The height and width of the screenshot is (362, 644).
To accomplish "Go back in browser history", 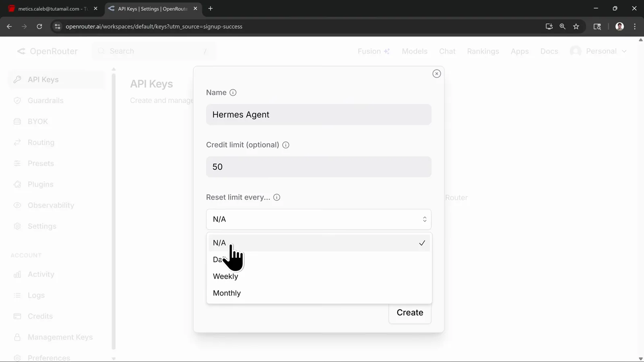I will pos(9,27).
